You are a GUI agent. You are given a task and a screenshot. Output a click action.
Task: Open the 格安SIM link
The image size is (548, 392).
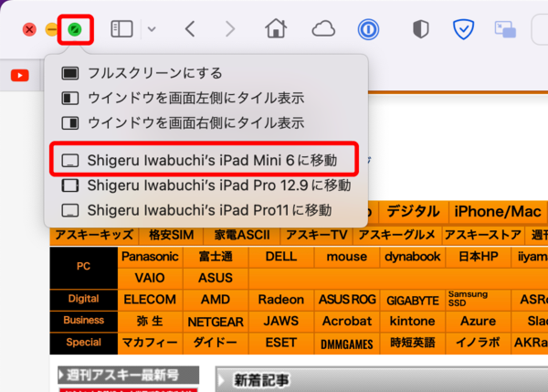[x=172, y=235]
